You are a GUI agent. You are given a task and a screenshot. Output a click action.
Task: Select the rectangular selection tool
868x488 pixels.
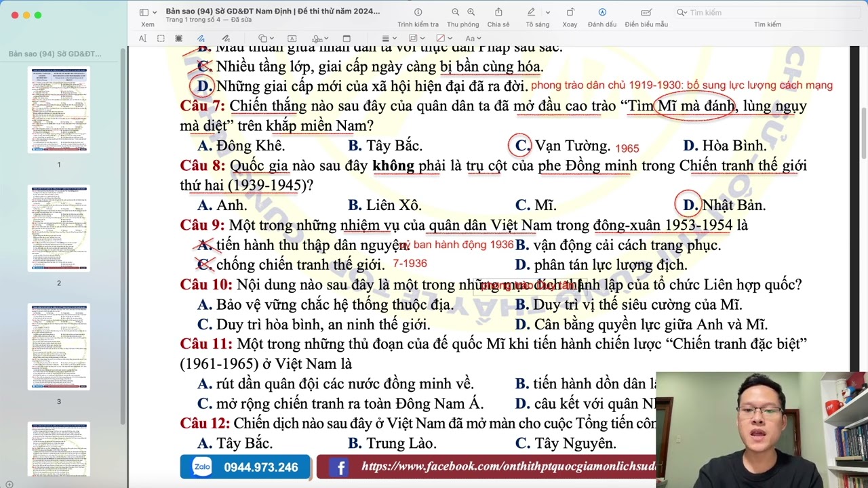[x=161, y=39]
